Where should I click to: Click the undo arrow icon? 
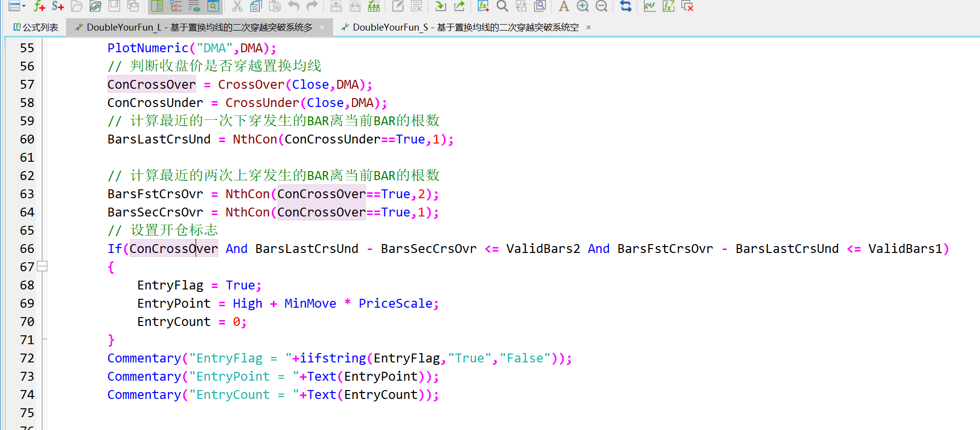[x=294, y=6]
